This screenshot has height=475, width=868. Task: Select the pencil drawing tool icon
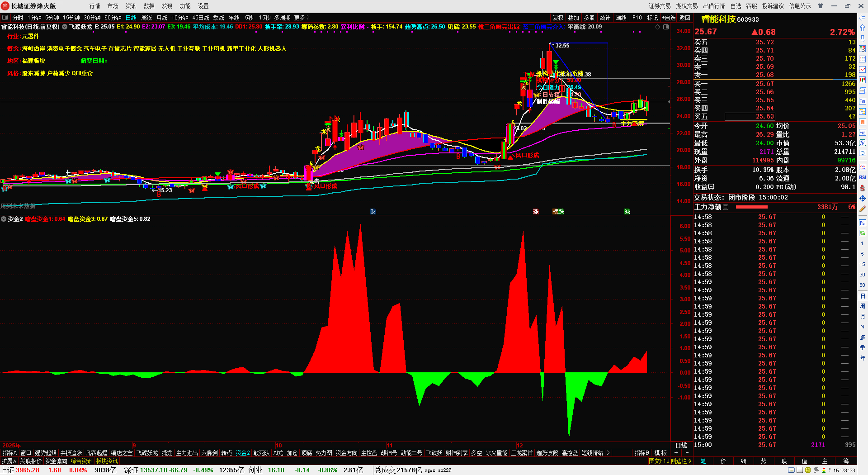863,209
